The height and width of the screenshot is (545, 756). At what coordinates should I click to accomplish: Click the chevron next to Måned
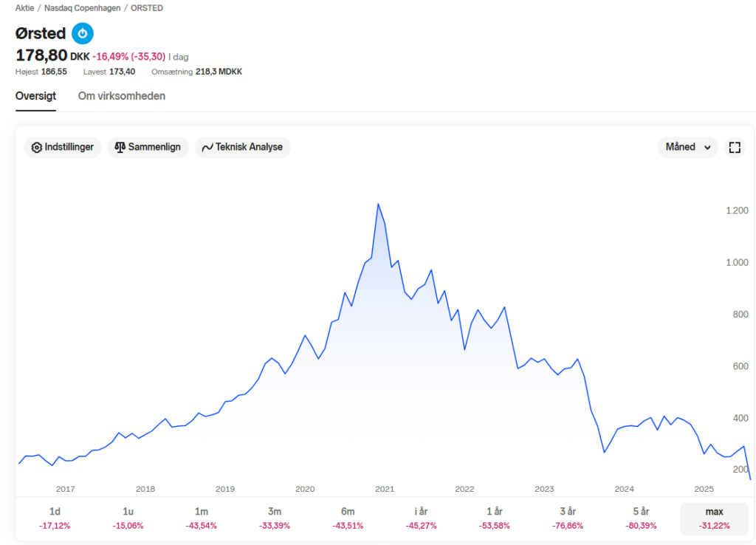click(707, 148)
